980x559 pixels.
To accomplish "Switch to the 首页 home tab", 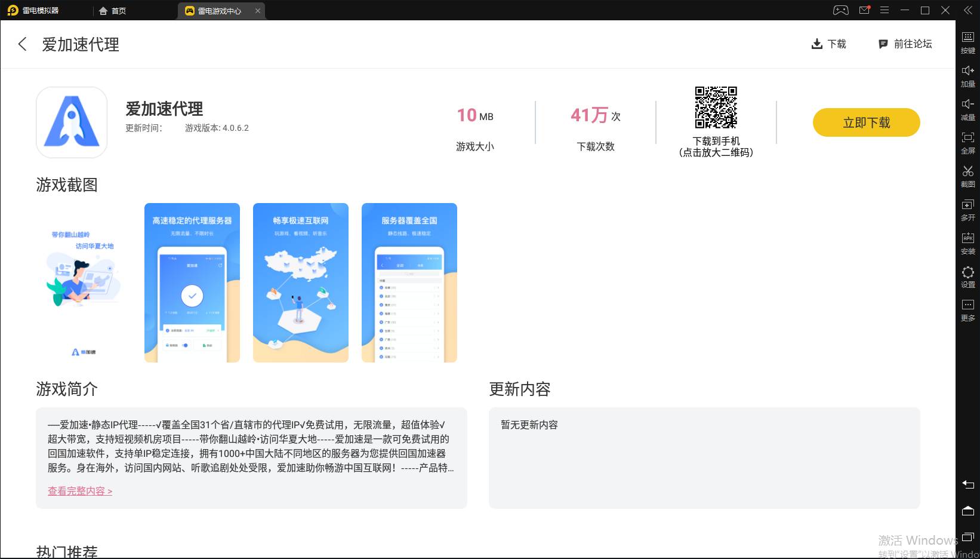I will coord(112,11).
